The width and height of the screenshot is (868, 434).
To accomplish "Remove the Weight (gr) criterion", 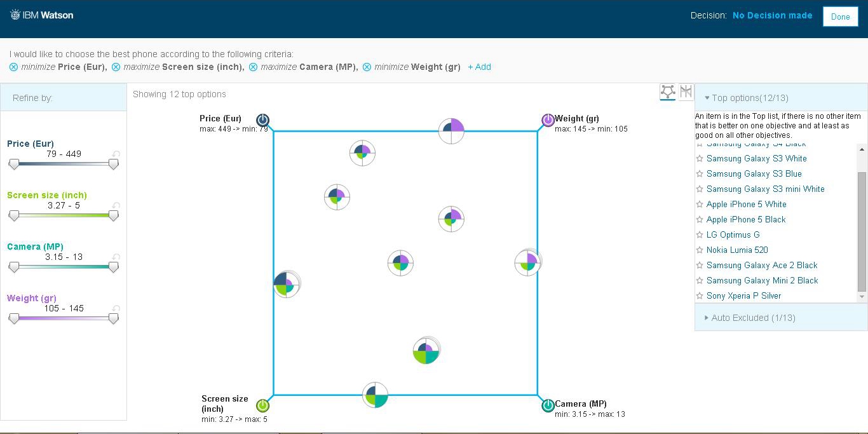I will [367, 67].
